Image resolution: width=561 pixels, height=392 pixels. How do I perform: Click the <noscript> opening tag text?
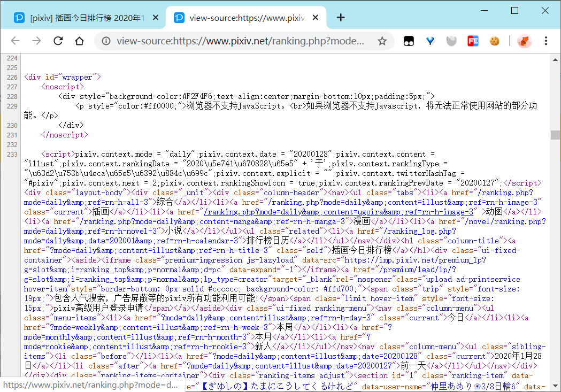click(x=63, y=87)
